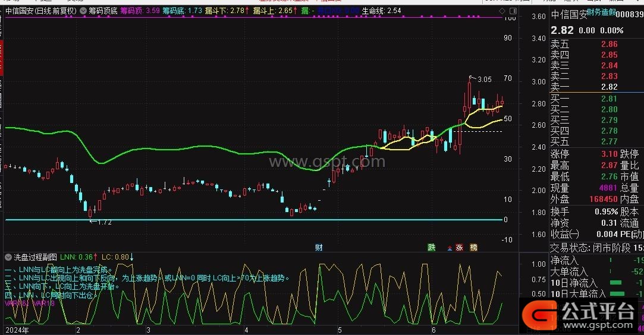Select the 卖二 price 2.83
This screenshot has height=335, width=644.
coord(609,76)
